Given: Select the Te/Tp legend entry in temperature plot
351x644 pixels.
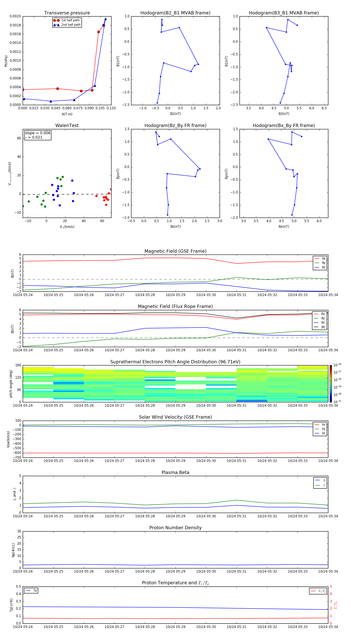Looking at the screenshot, I should [x=318, y=591].
